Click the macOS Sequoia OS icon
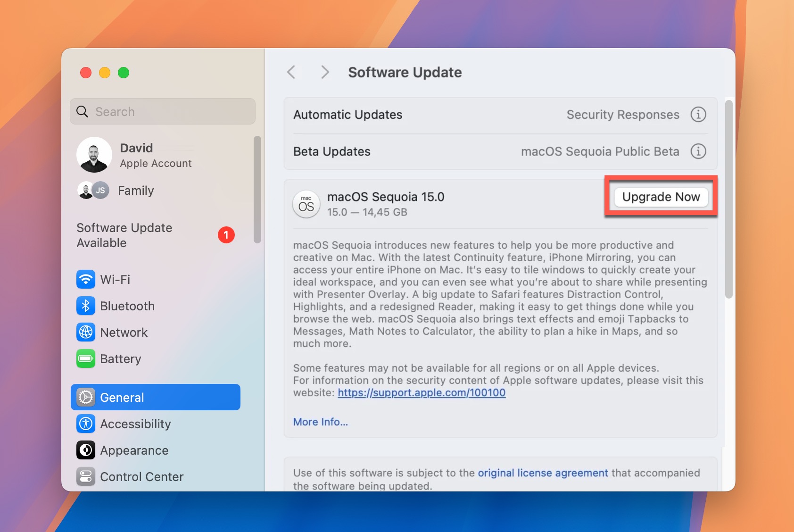 pyautogui.click(x=306, y=204)
